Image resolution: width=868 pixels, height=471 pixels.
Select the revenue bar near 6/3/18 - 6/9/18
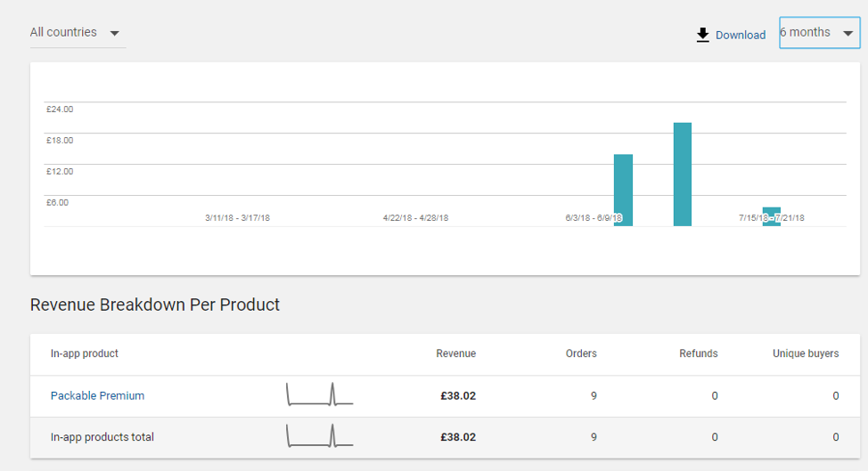pos(623,191)
